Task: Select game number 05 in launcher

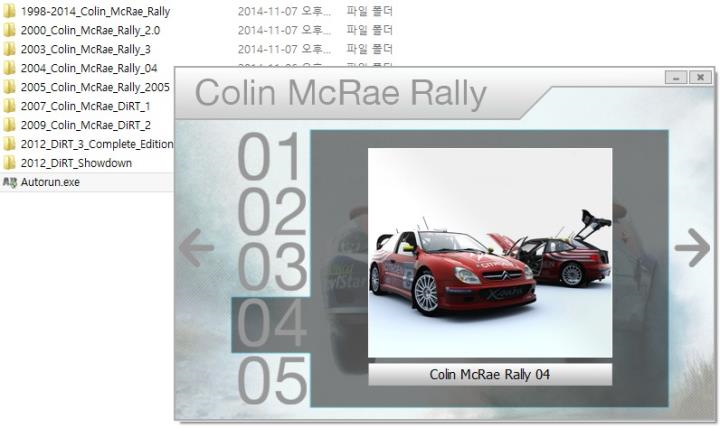Action: coord(272,380)
